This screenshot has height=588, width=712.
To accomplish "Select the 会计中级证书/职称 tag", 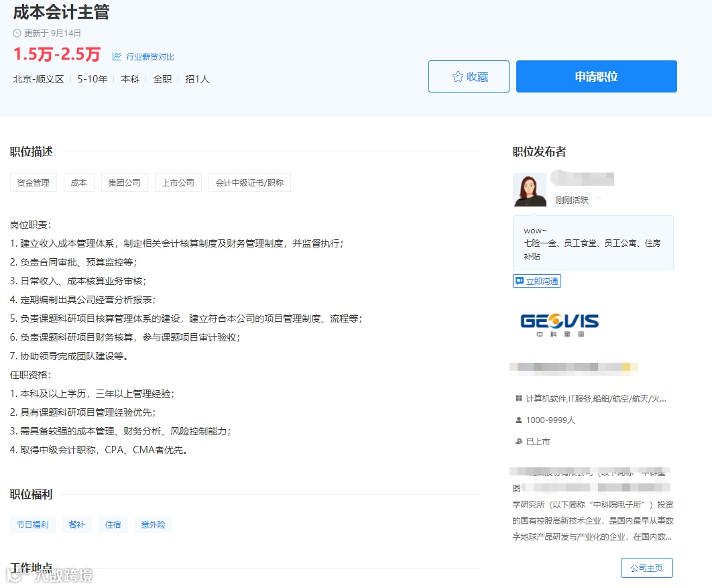I will click(x=250, y=182).
